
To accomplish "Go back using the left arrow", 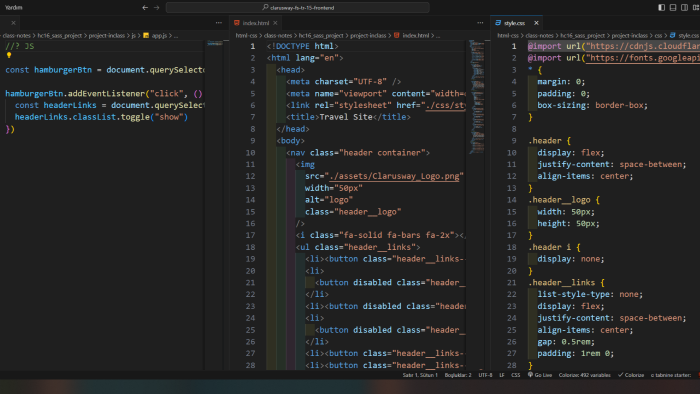I will click(x=145, y=8).
